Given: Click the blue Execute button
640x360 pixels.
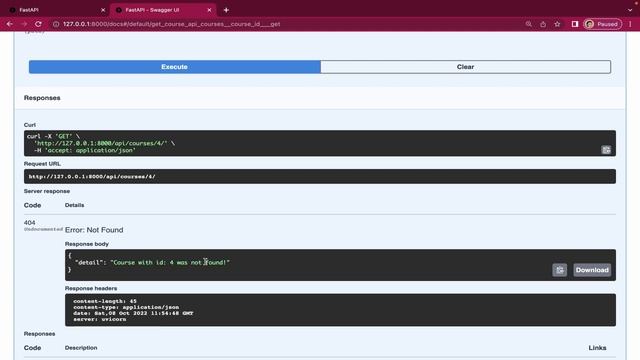Looking at the screenshot, I should tap(175, 67).
